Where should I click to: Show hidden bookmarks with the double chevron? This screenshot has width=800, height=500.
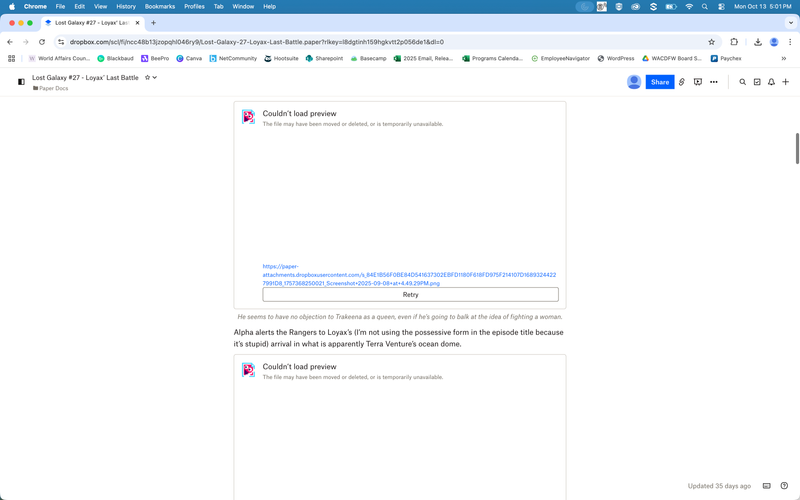pos(784,58)
